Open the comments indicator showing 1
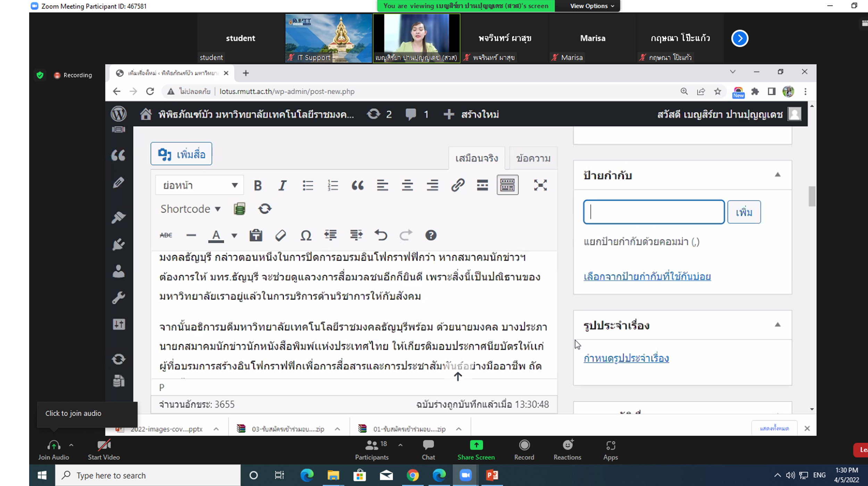This screenshot has width=868, height=486. 417,114
